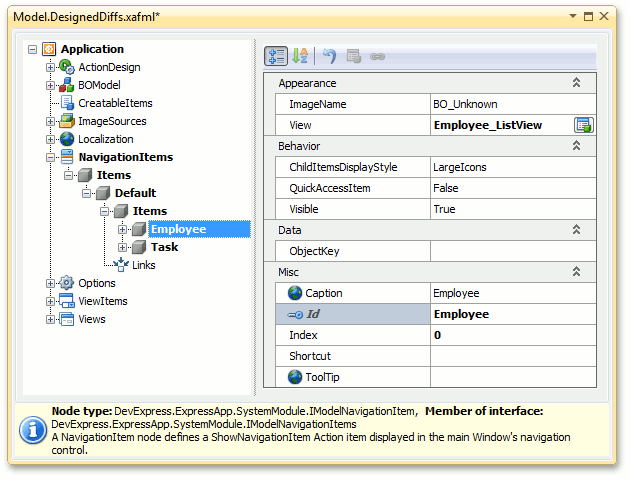Expand the Options node

[50, 284]
